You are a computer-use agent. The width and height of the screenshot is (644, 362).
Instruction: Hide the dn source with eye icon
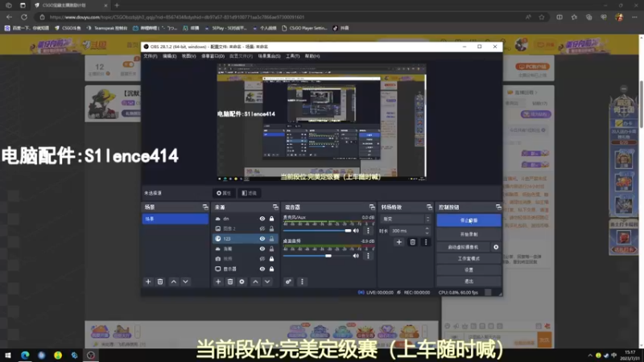(x=262, y=219)
